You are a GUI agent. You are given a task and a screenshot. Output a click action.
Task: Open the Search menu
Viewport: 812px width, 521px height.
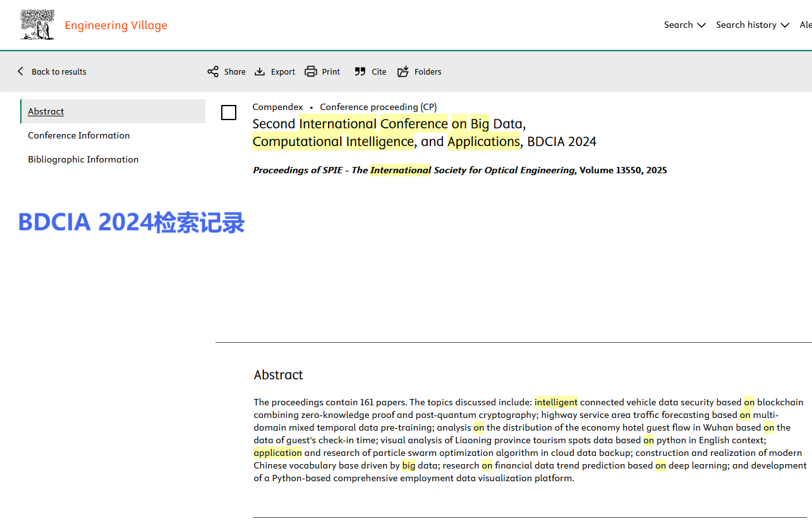pos(679,25)
